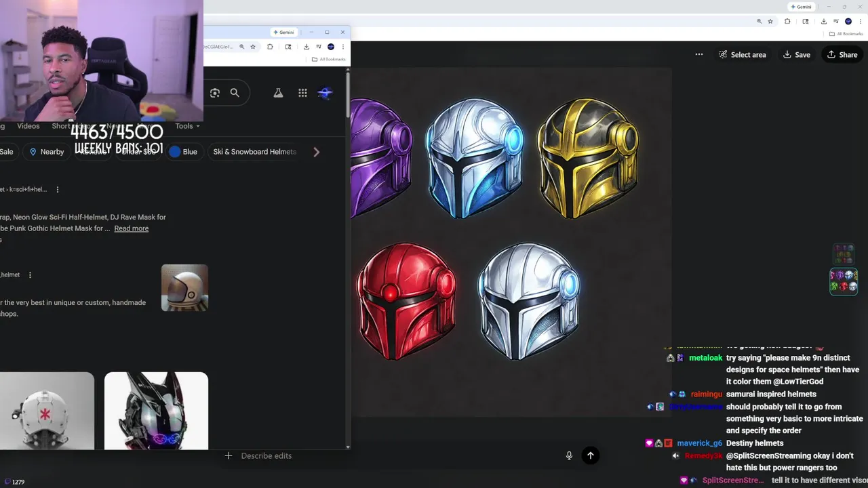Click Gemini button in the small Chrome window

coord(283,32)
